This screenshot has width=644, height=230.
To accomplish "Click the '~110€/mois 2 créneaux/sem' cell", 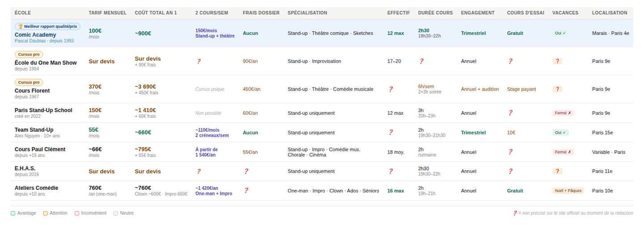I will pos(212,133).
